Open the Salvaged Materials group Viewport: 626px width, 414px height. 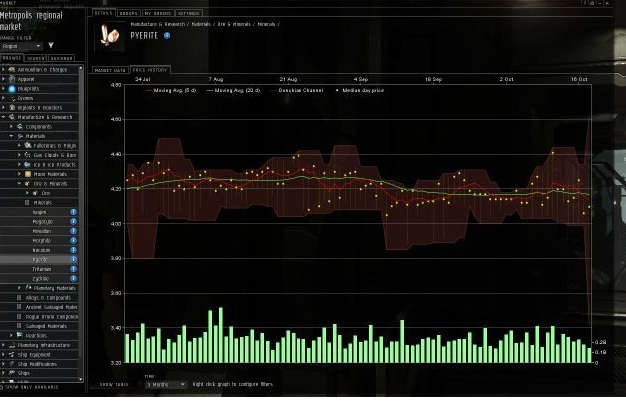pyautogui.click(x=39, y=326)
